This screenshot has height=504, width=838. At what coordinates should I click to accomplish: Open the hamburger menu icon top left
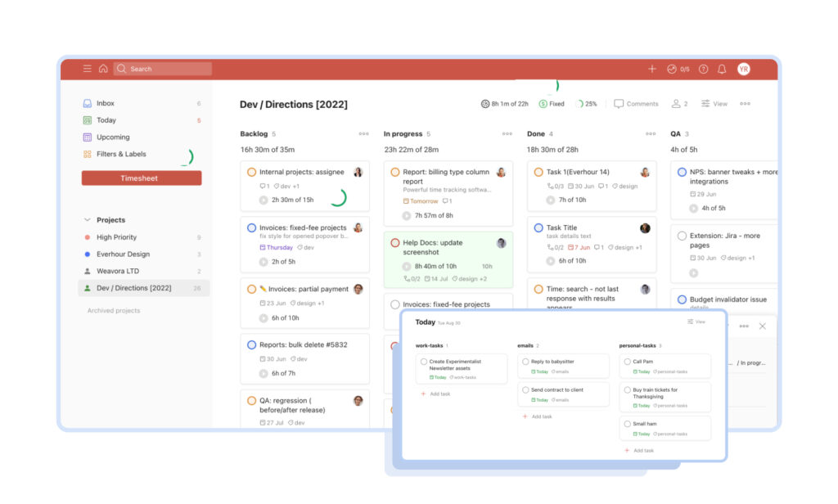click(88, 69)
